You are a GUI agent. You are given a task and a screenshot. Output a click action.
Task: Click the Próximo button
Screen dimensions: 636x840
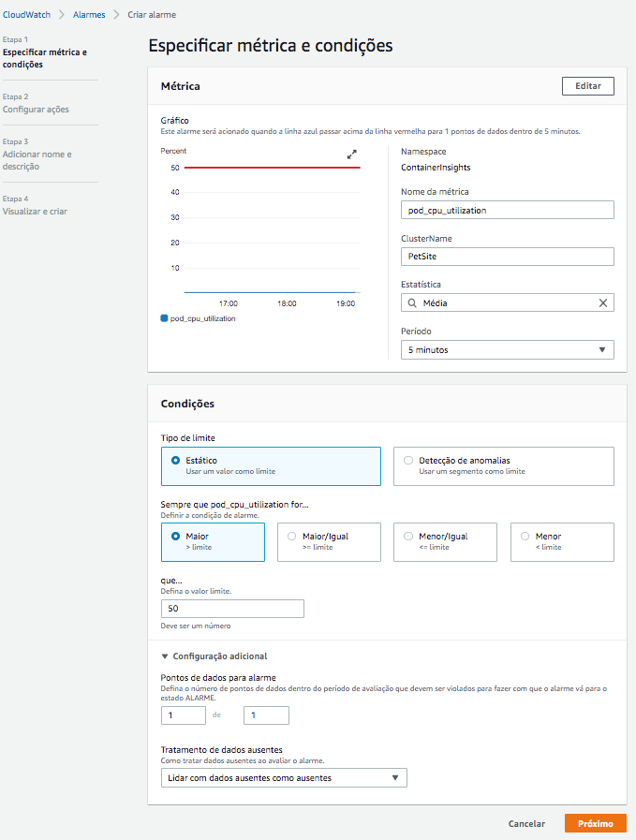[596, 823]
